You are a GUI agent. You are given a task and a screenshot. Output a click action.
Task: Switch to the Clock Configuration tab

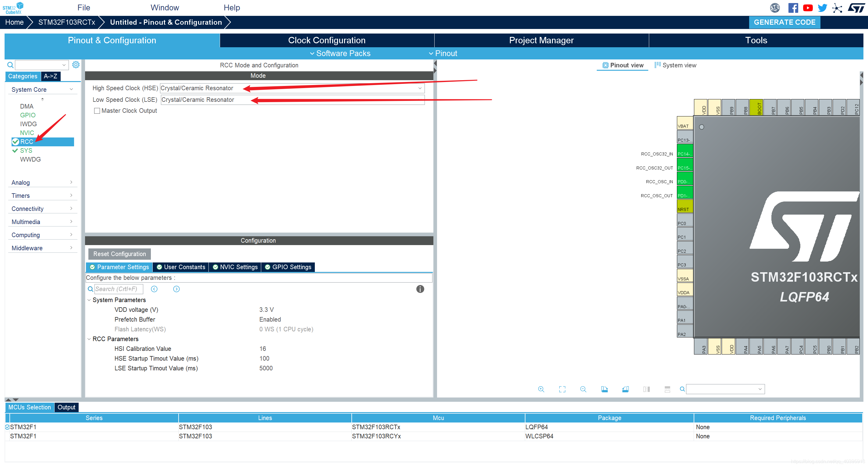click(326, 41)
